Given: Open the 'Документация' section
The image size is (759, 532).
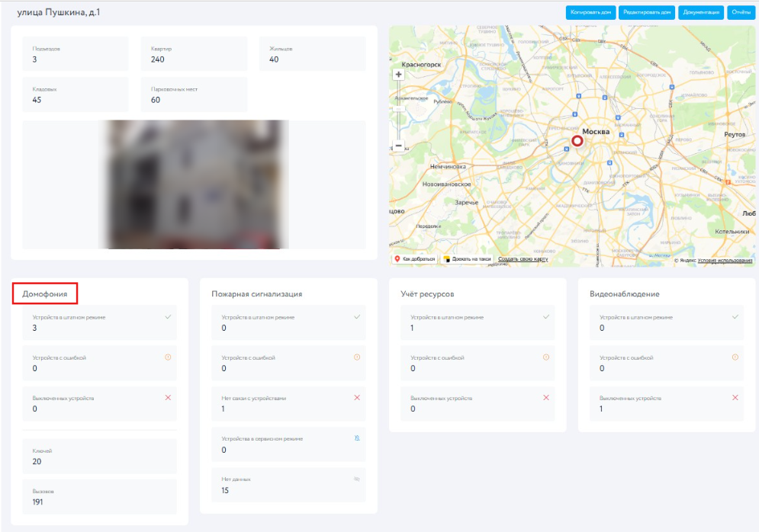Looking at the screenshot, I should [702, 12].
